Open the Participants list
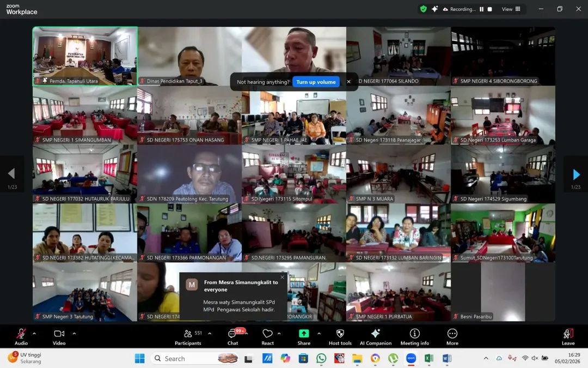Screen dimensions: 588x368 pyautogui.click(x=188, y=334)
